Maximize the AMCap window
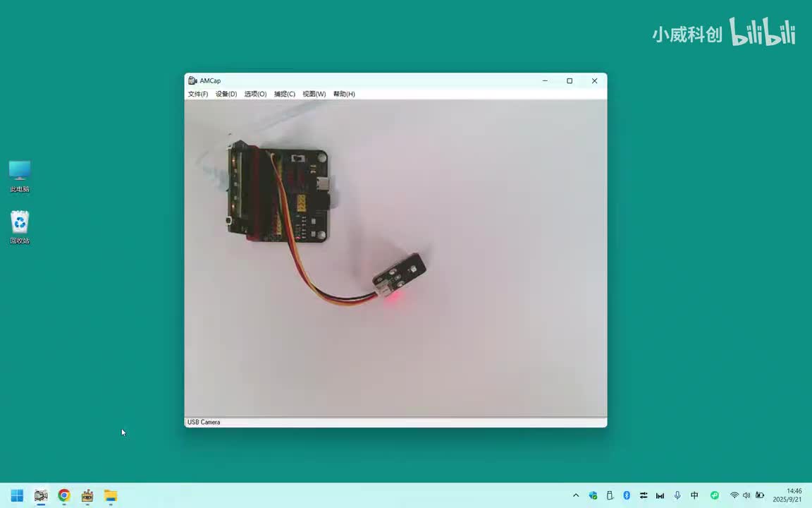812x508 pixels. pyautogui.click(x=570, y=81)
